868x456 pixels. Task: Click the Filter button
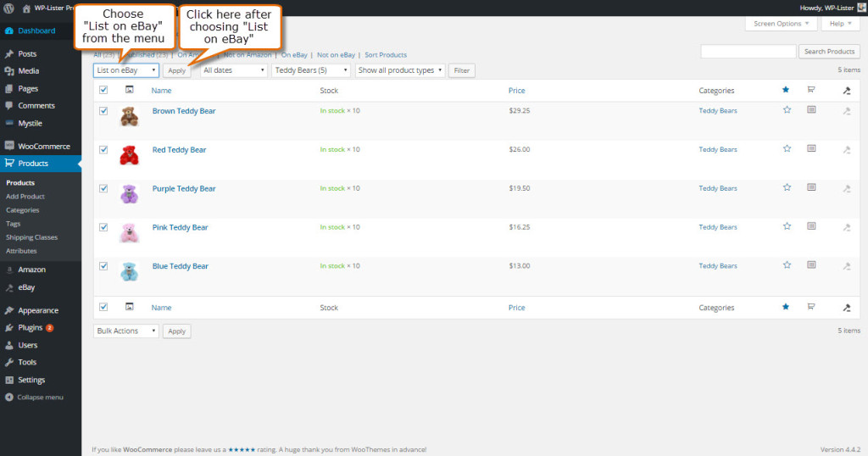pos(462,70)
